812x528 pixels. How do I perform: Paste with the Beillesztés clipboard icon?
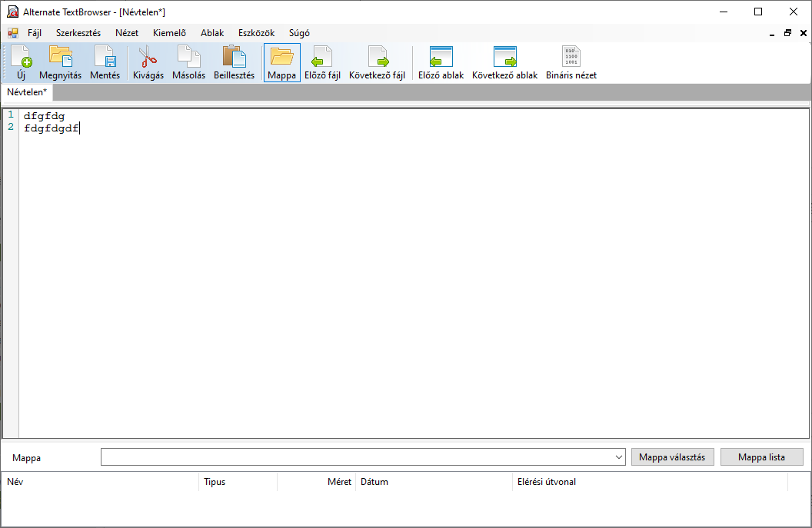pos(234,62)
